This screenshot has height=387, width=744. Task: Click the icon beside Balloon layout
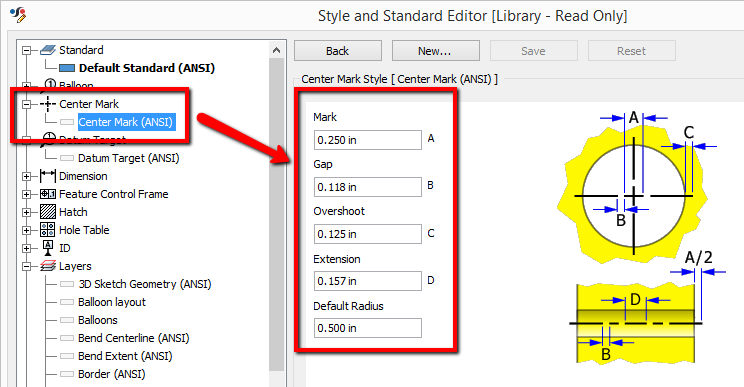67,302
